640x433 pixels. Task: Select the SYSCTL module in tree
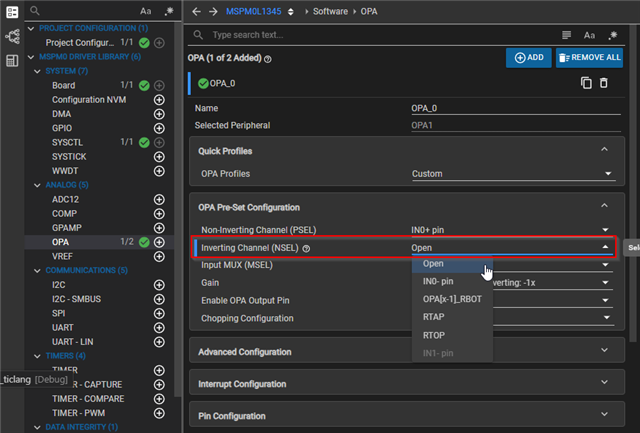pos(67,142)
